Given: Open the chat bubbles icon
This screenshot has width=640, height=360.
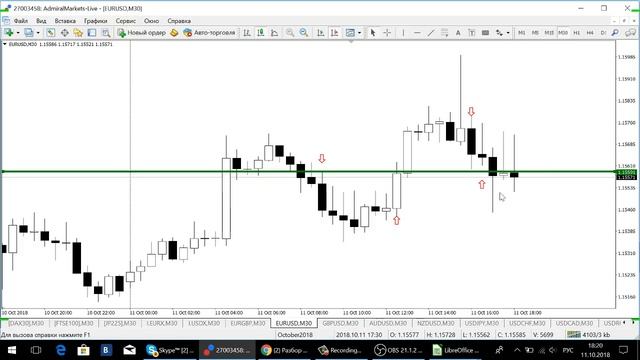Looking at the screenshot, I should point(631,33).
